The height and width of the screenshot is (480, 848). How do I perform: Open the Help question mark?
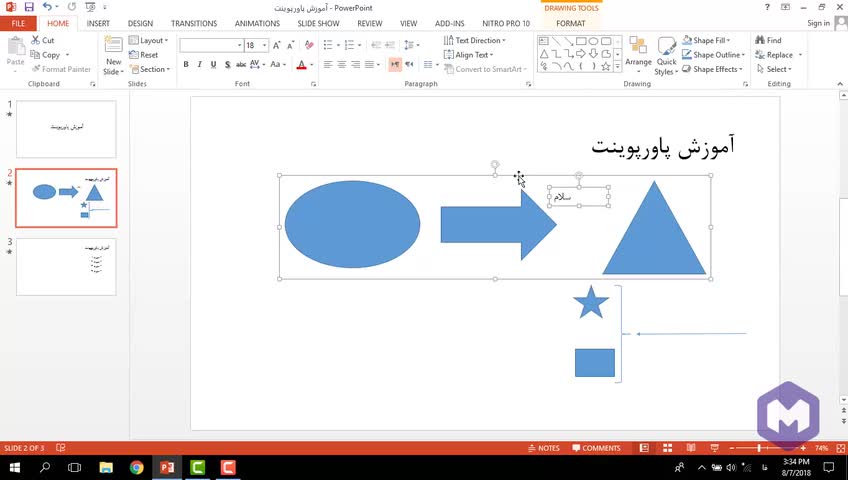click(767, 7)
